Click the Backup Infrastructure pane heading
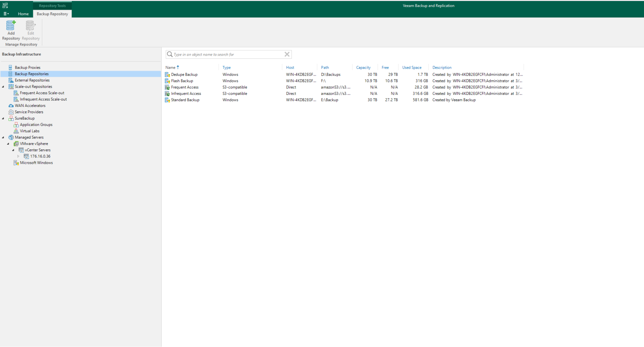This screenshot has width=644, height=347. [21, 54]
